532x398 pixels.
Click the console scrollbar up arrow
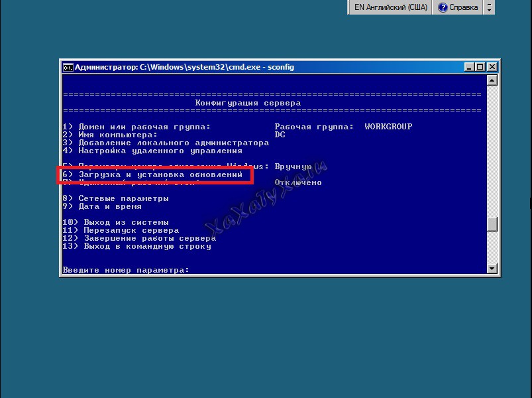coord(492,80)
